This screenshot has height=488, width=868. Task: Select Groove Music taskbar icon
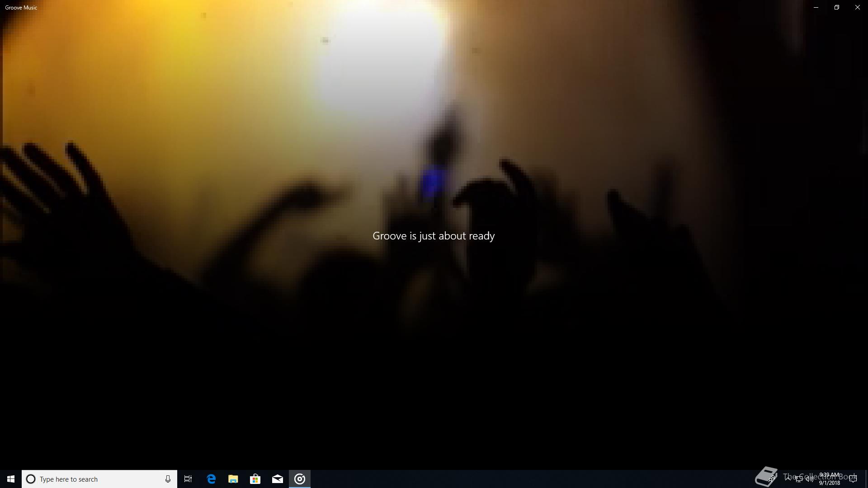[x=300, y=479]
